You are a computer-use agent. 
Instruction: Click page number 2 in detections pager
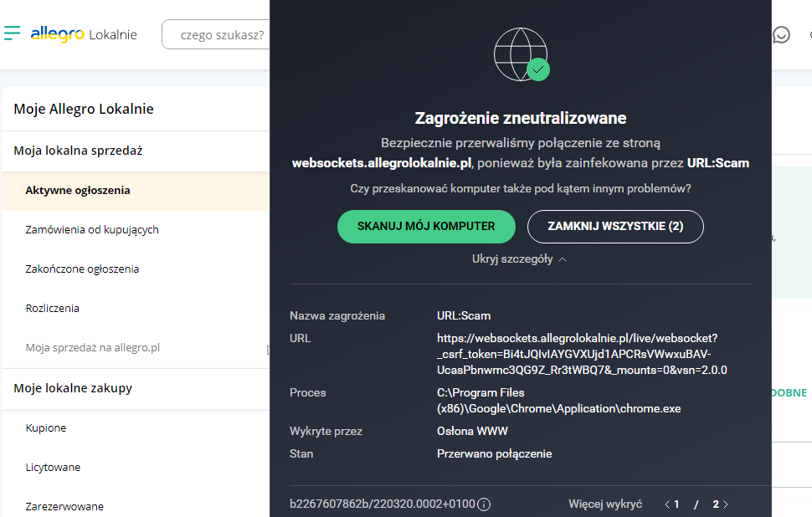tap(716, 504)
